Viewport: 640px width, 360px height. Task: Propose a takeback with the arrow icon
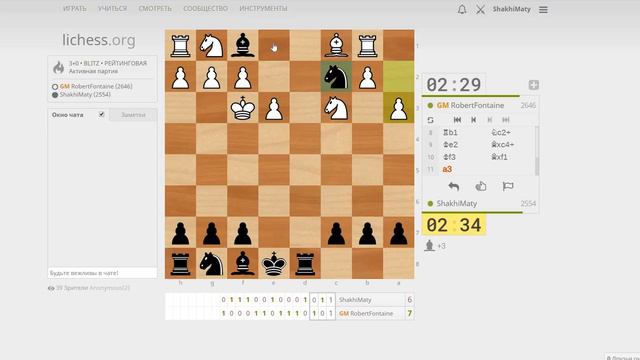coord(453,187)
